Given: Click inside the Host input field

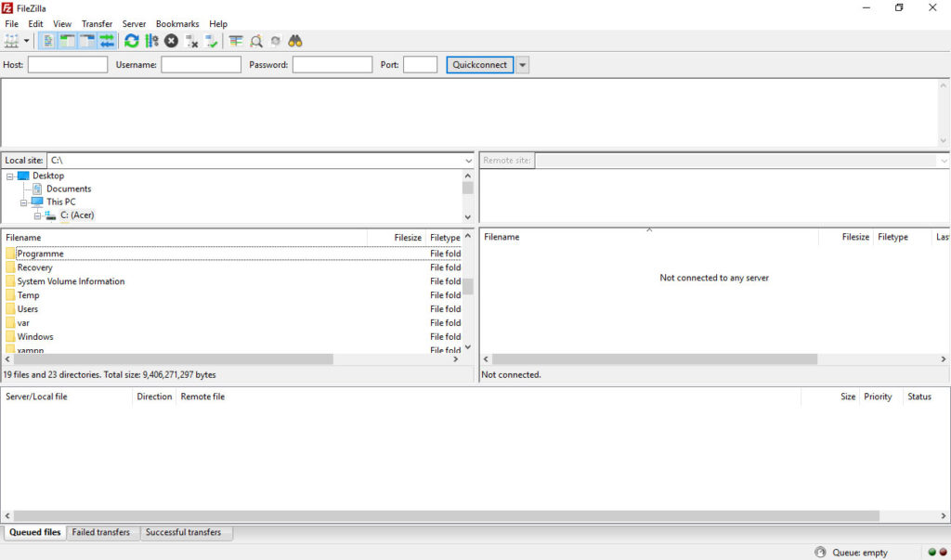Looking at the screenshot, I should pyautogui.click(x=67, y=64).
